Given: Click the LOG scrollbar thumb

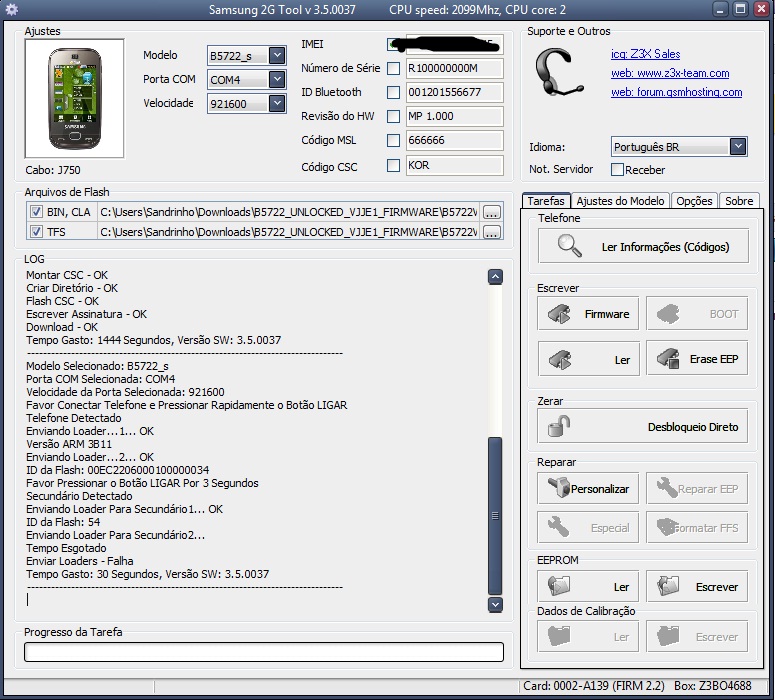Looking at the screenshot, I should (x=495, y=516).
